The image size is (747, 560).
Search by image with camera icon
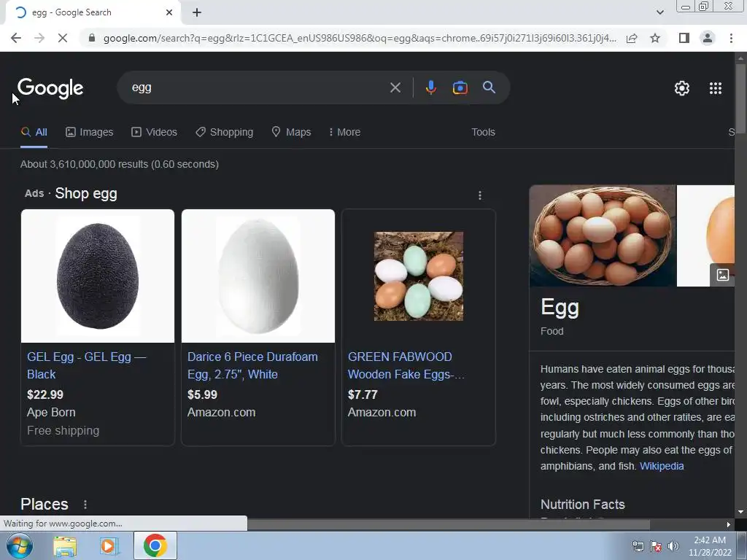pyautogui.click(x=460, y=87)
